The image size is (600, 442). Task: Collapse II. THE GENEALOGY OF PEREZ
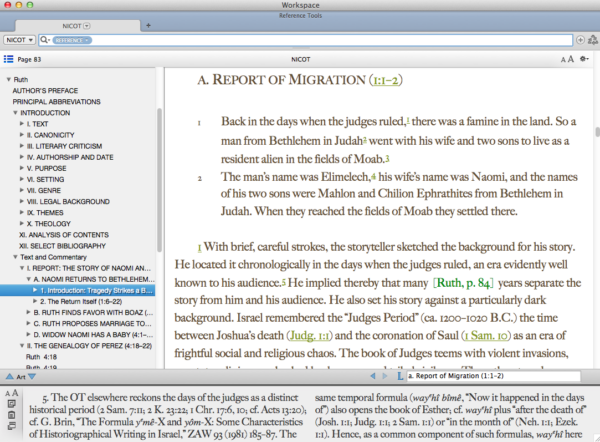coord(22,346)
